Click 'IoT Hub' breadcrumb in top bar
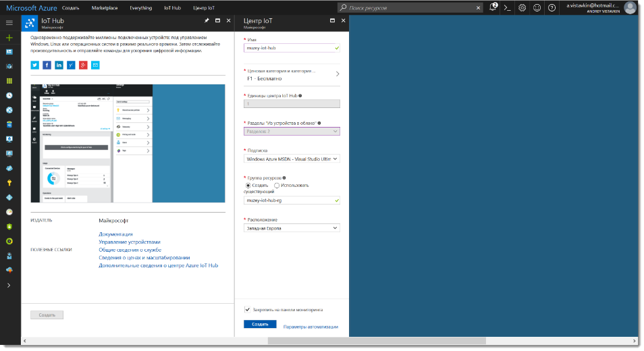This screenshot has width=644, height=351. click(x=173, y=8)
